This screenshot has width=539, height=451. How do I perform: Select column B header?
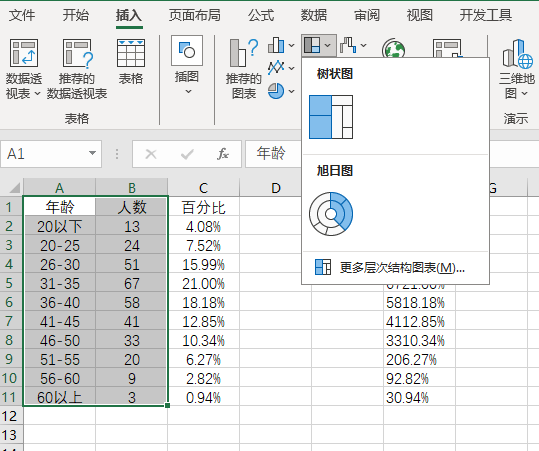point(132,188)
